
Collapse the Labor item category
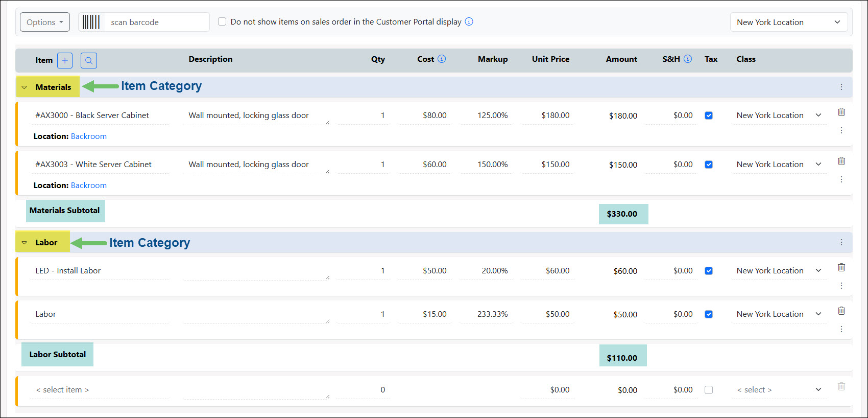tap(24, 243)
